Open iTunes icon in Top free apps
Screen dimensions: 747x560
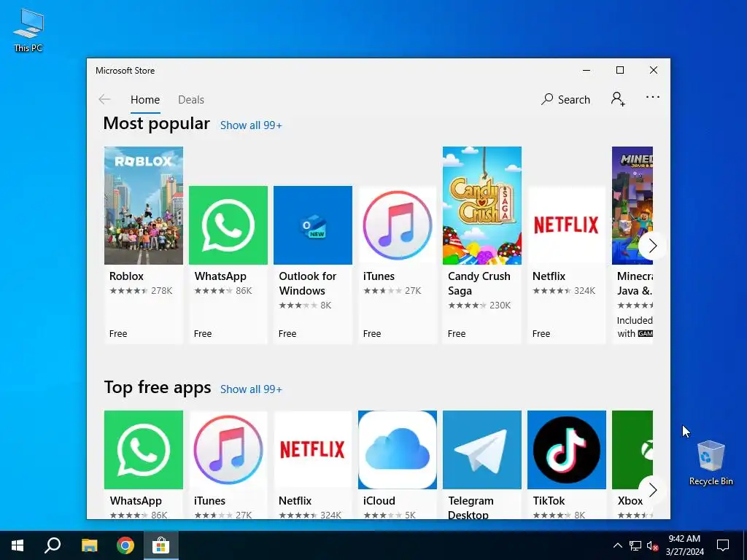click(228, 449)
